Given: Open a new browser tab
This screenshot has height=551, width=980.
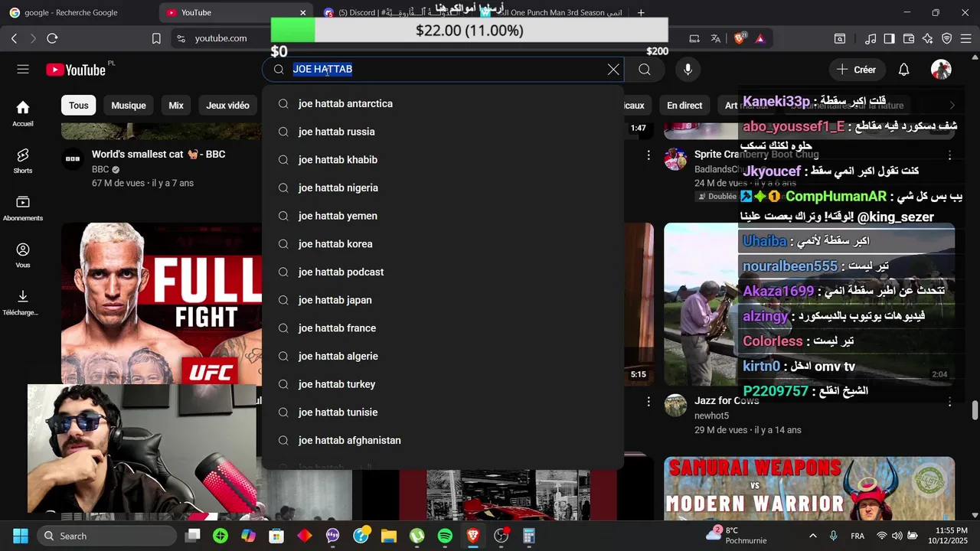Looking at the screenshot, I should [641, 12].
